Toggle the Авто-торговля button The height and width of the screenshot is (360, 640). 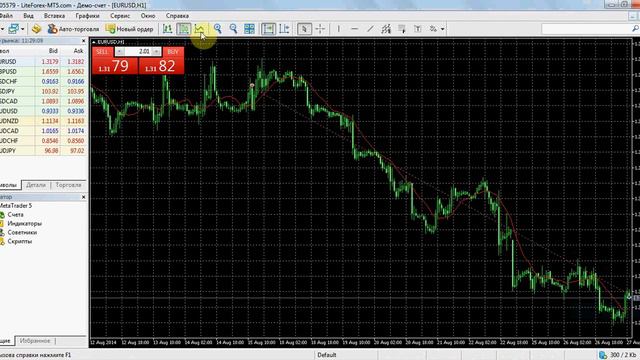pos(73,29)
